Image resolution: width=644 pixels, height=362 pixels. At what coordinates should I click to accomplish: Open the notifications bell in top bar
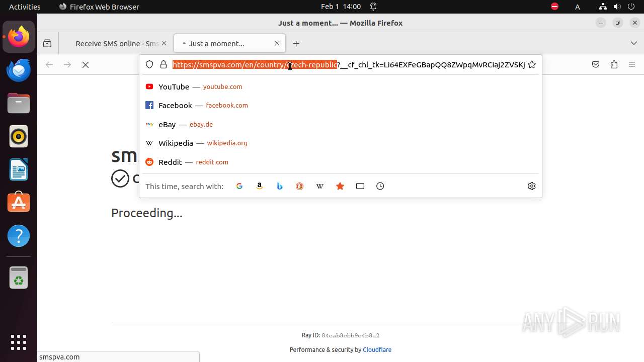coord(373,7)
